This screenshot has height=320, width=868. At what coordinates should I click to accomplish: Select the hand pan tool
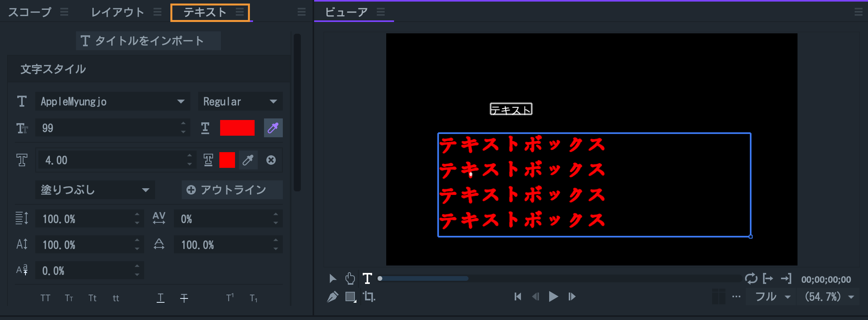350,278
